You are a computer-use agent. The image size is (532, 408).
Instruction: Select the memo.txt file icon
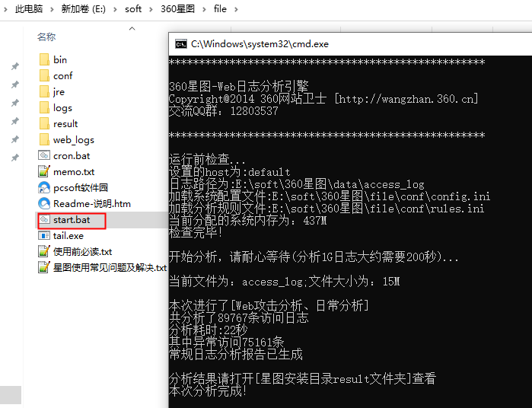point(44,171)
